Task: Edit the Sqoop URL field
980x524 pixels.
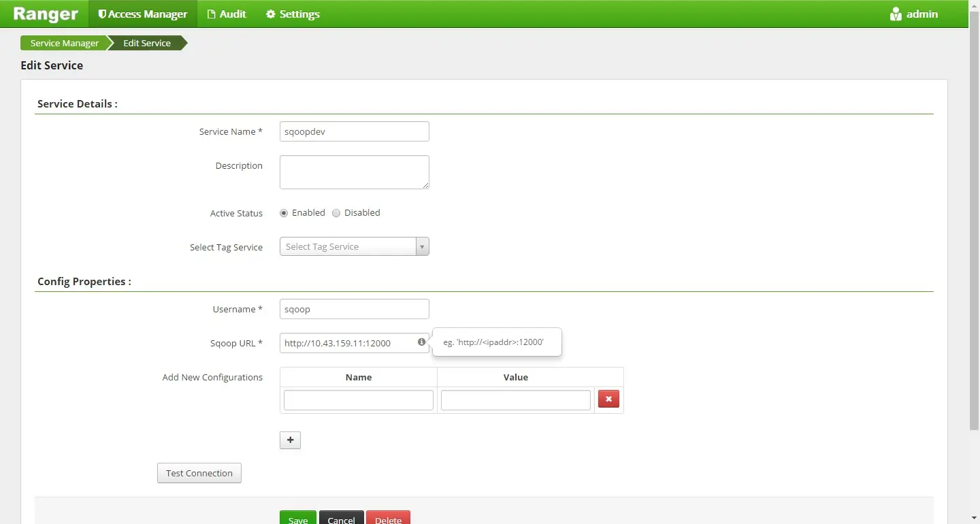Action: [355, 343]
